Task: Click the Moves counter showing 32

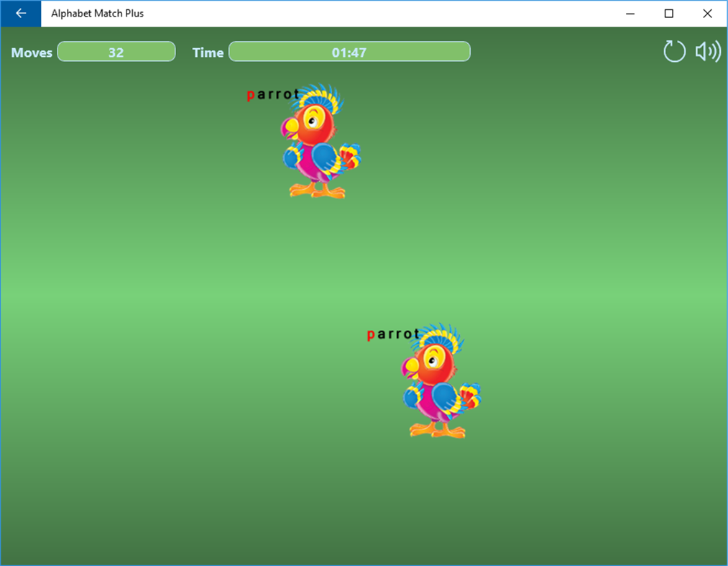Action: pos(116,51)
